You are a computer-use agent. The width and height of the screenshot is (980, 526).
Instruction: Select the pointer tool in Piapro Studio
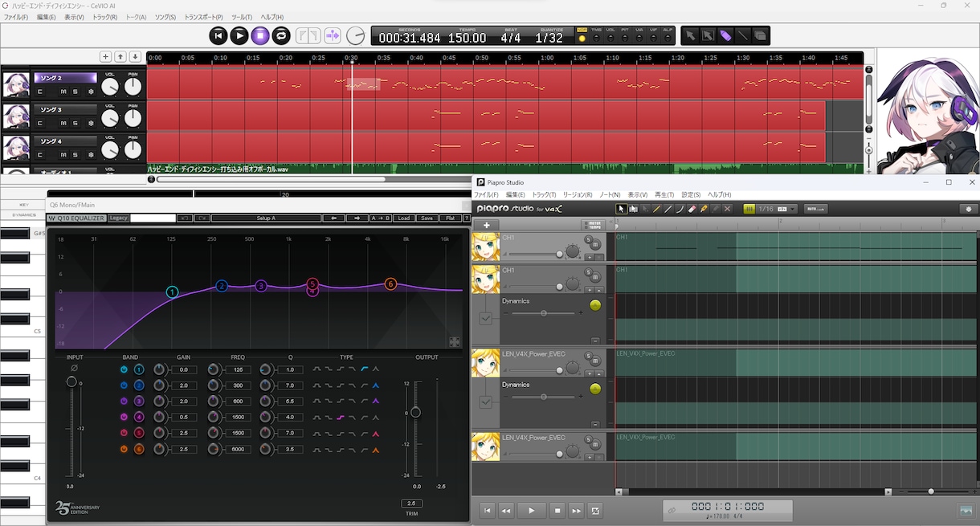(x=621, y=209)
